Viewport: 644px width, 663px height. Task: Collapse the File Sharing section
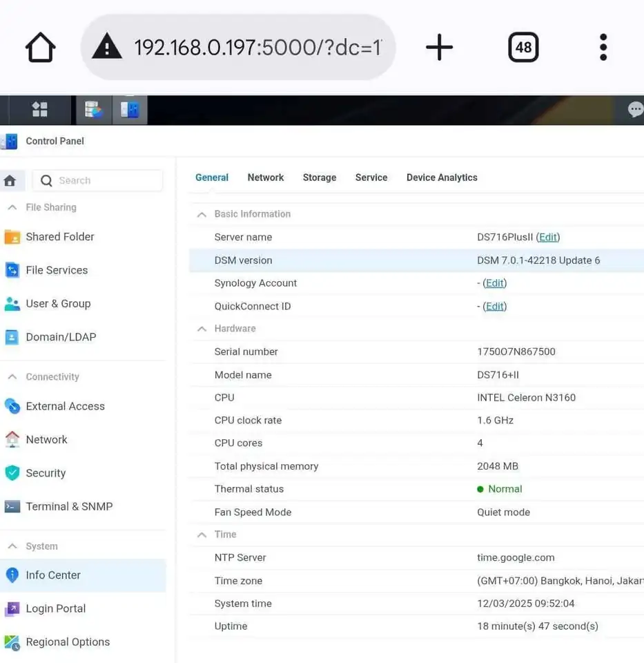12,207
